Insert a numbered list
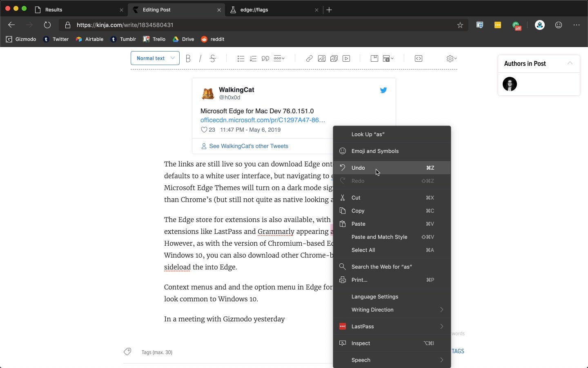Image resolution: width=588 pixels, height=368 pixels. [253, 58]
